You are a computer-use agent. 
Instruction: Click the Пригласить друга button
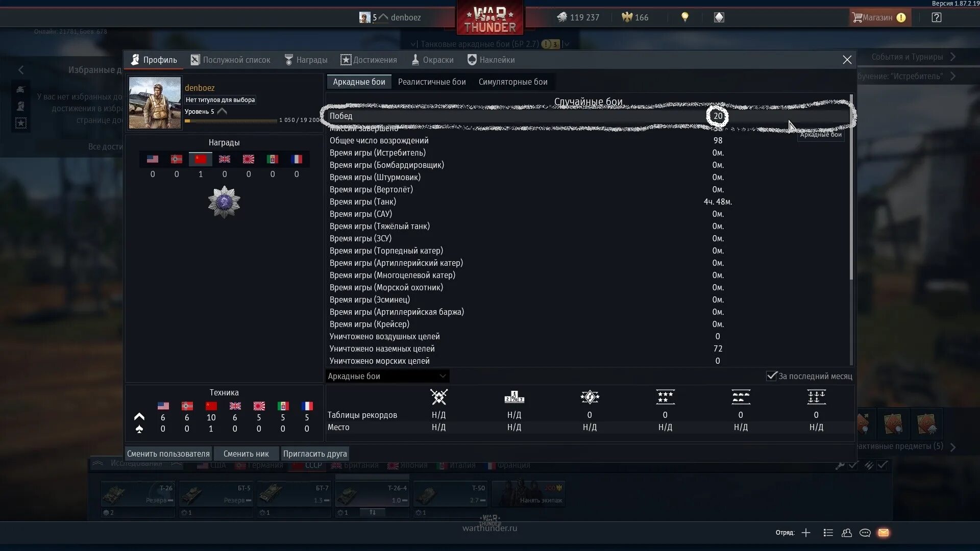pos(315,453)
